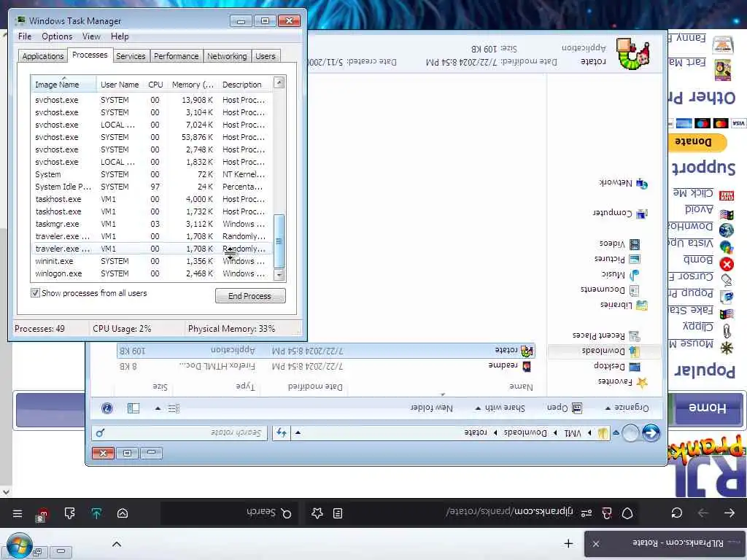Open Explorer address bar history dropdown
This screenshot has width=747, height=560.
[298, 433]
